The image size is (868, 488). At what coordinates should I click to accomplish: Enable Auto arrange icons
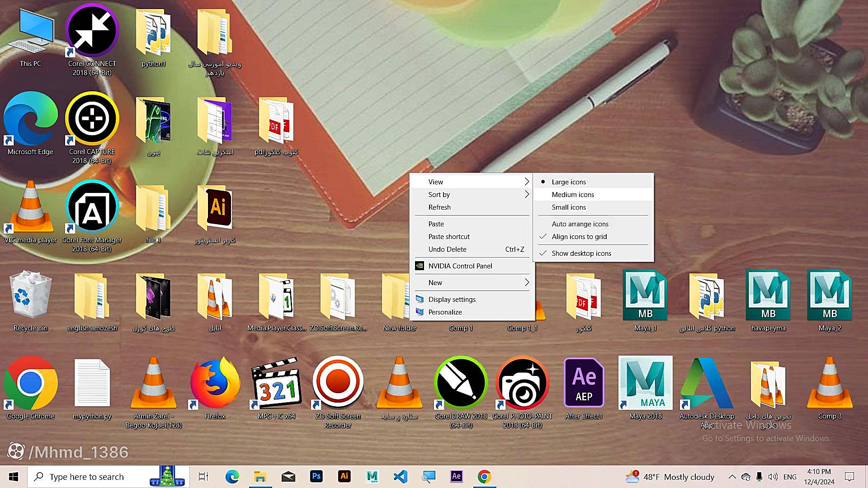pyautogui.click(x=594, y=224)
